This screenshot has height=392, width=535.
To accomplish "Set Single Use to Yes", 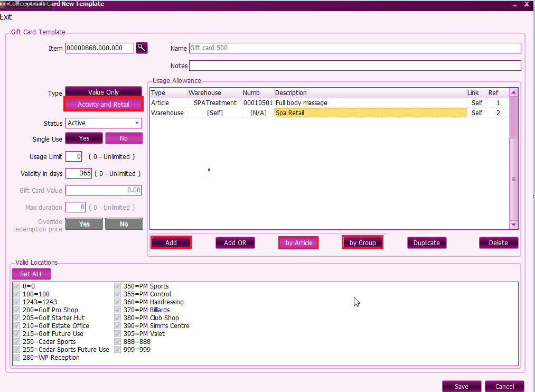I will pos(84,138).
